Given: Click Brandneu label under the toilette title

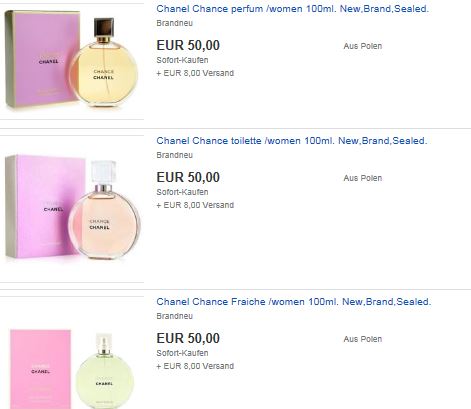Looking at the screenshot, I should point(175,155).
